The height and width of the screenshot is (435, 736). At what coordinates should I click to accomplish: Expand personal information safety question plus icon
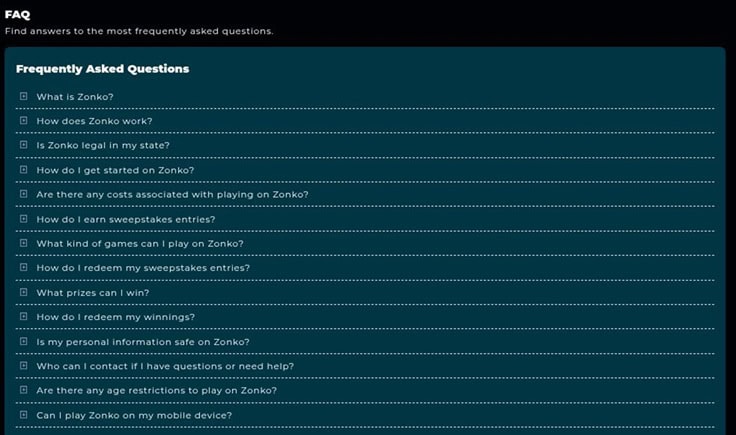coord(23,341)
